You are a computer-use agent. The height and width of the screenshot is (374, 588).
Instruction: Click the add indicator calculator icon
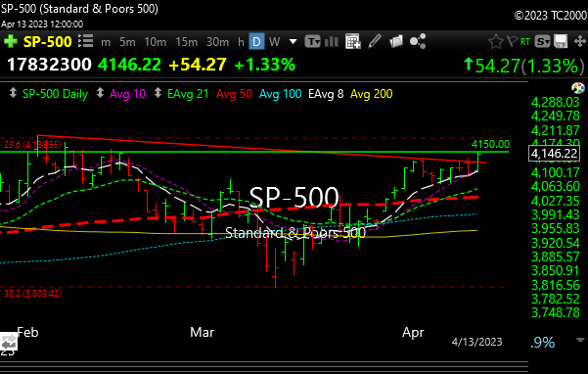click(353, 41)
